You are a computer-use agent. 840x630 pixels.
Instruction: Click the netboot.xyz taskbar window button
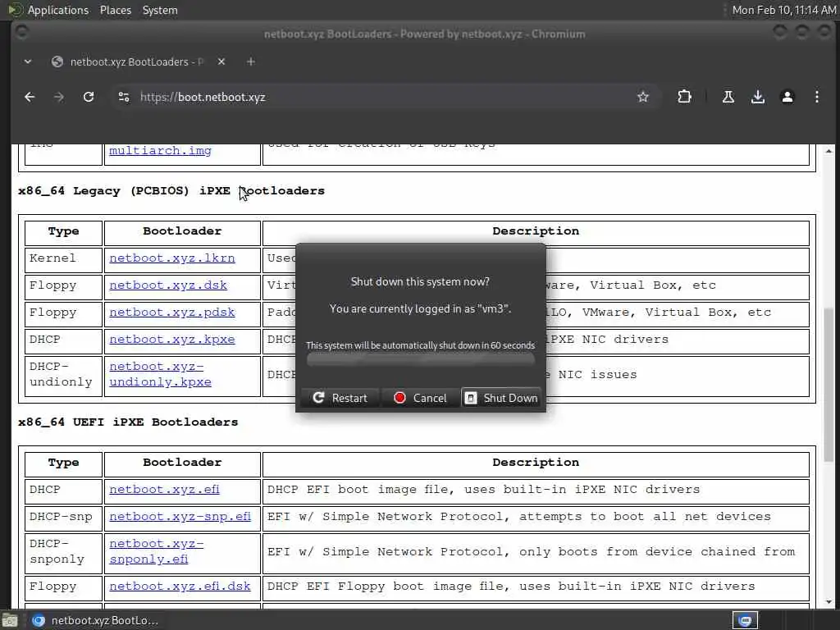95,620
